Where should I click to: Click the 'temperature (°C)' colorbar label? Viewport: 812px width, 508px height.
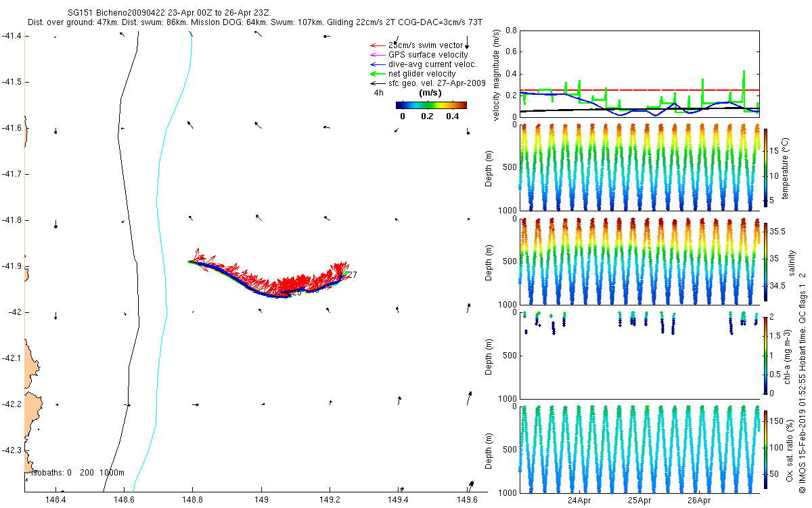click(786, 167)
